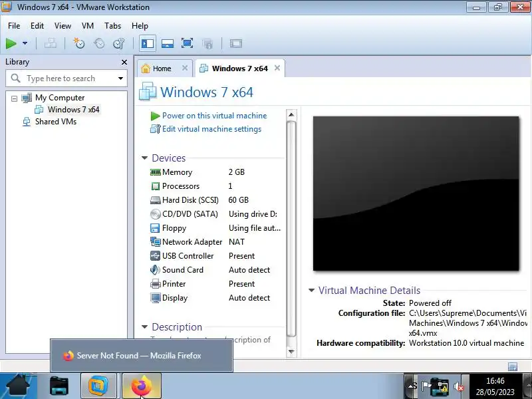Image resolution: width=532 pixels, height=399 pixels.
Task: Open the power options dropdown arrow
Action: [x=25, y=43]
